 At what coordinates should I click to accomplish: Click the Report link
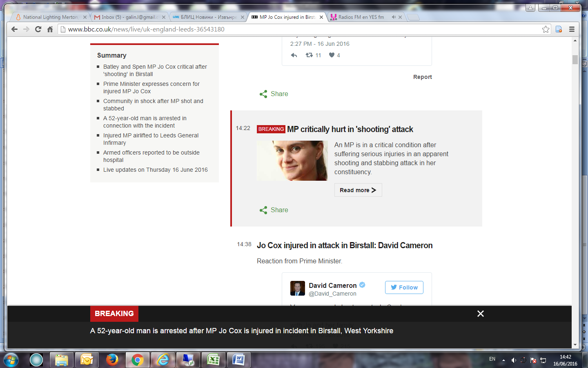(x=423, y=77)
